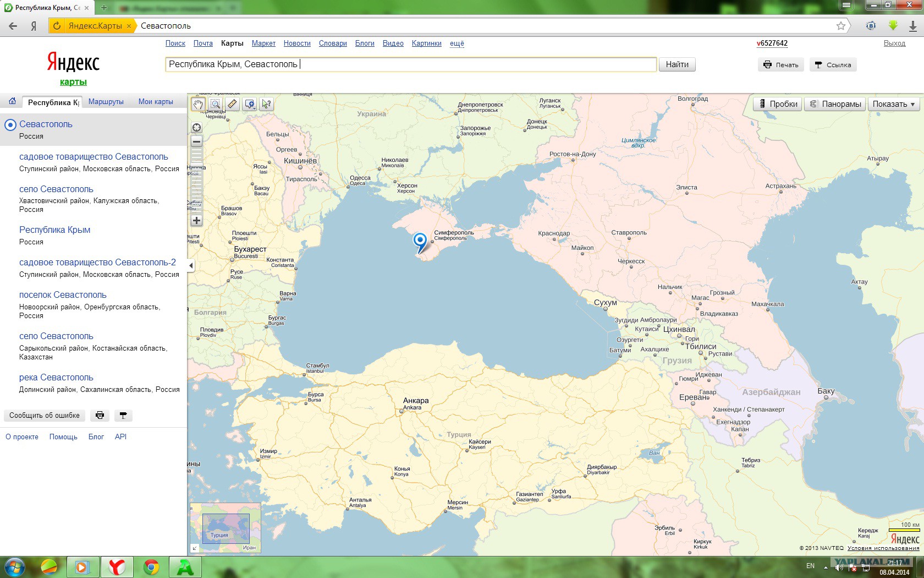
Task: Switch to the Мои карты tab
Action: pyautogui.click(x=156, y=102)
